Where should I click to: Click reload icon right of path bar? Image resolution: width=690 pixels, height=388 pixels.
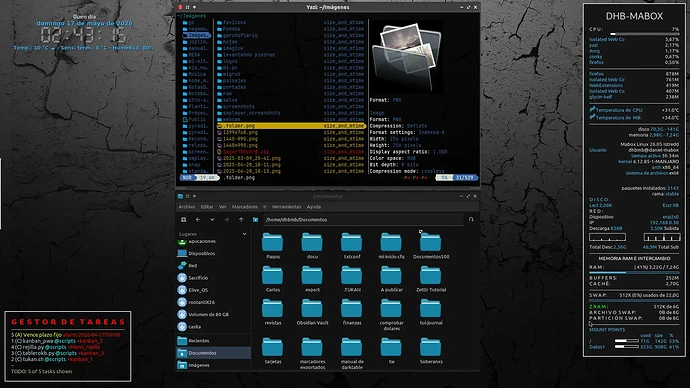471,219
